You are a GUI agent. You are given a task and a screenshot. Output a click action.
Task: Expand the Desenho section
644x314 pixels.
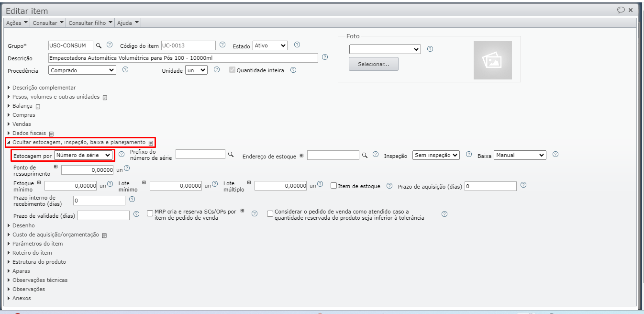(21, 225)
